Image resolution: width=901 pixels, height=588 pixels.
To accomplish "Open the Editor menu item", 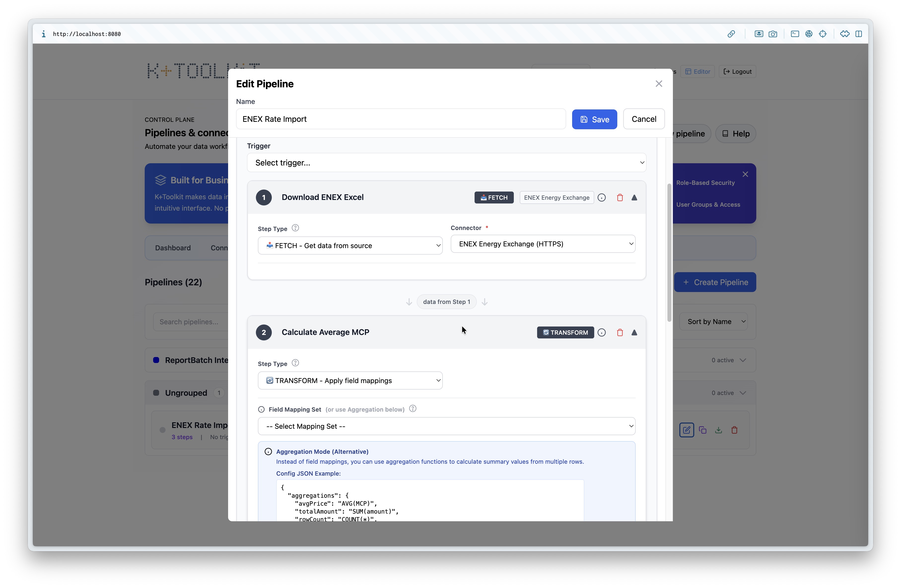I will [697, 71].
